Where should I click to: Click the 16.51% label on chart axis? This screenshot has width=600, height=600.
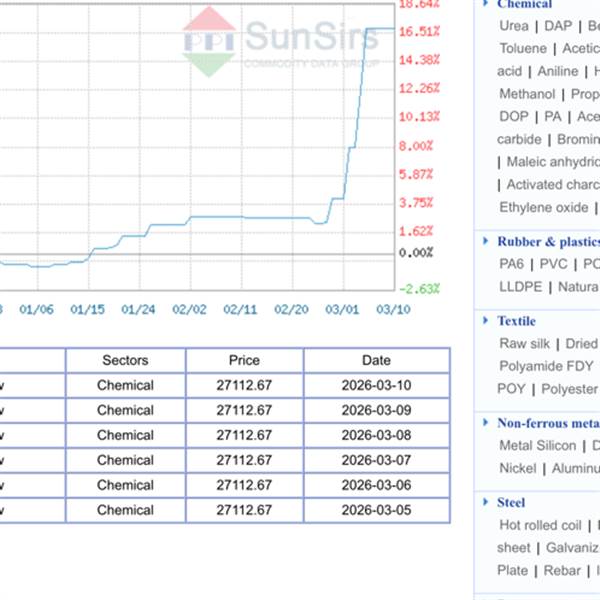click(x=419, y=31)
